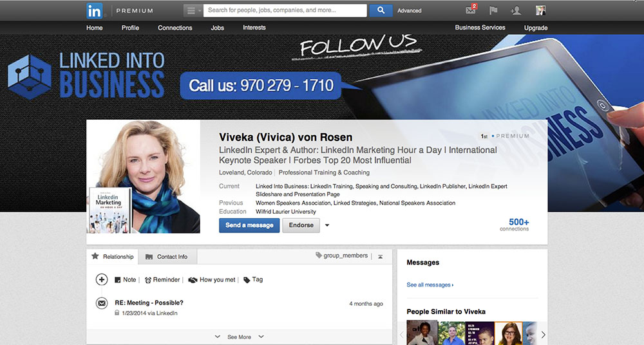Click the circled mail message icon
This screenshot has width=644, height=345.
102,304
